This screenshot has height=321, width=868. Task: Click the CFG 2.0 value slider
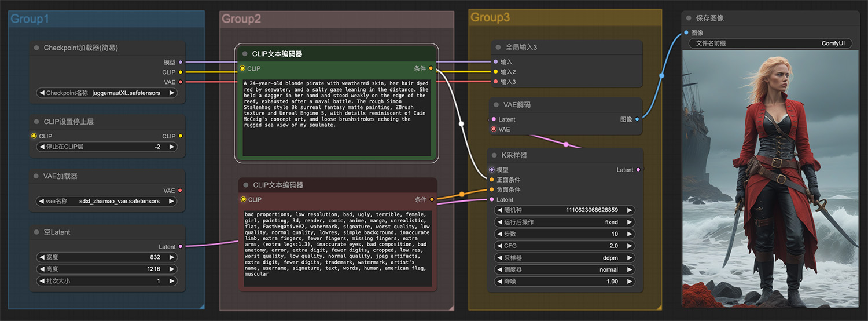click(x=565, y=246)
